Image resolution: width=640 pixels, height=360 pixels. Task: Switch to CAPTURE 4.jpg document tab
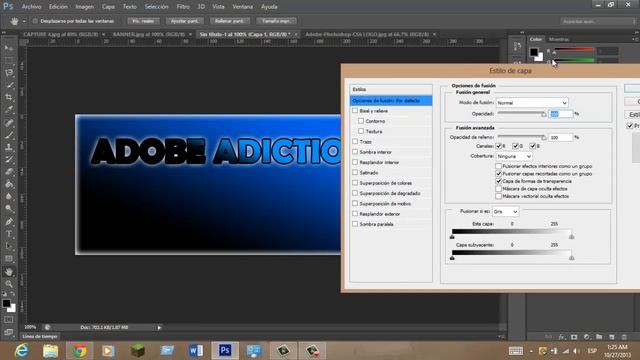click(60, 34)
